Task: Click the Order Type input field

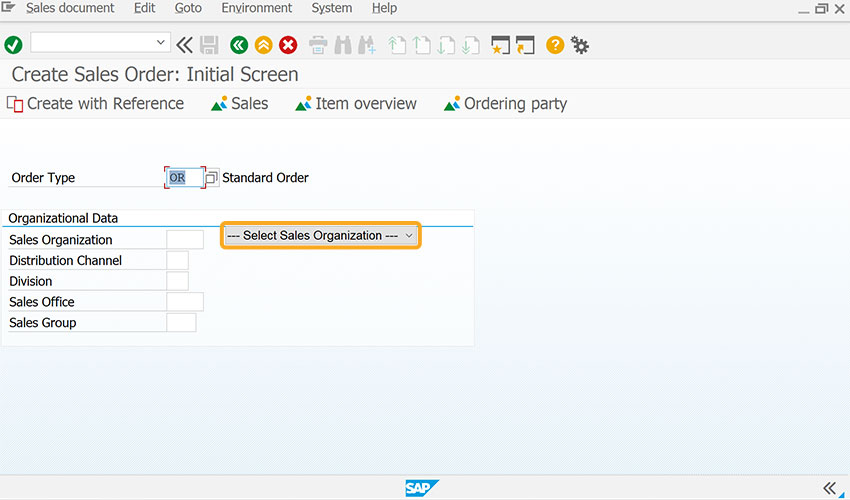Action: click(184, 177)
